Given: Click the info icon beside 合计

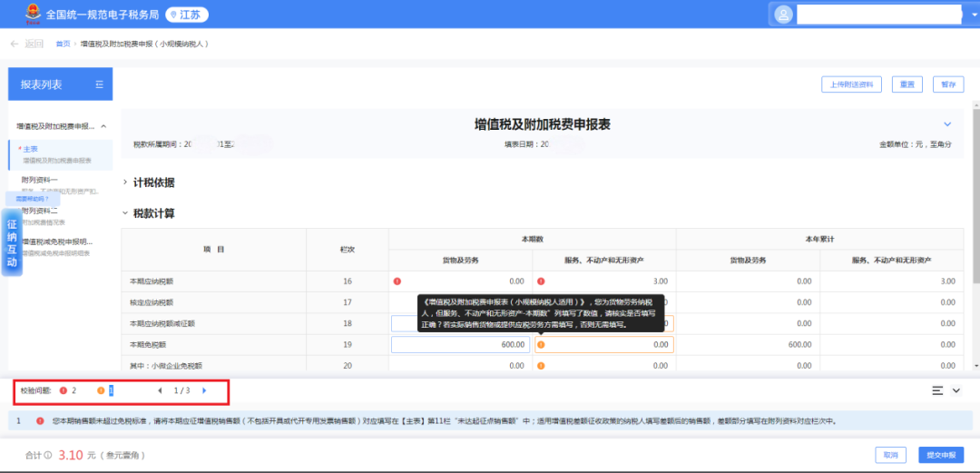Looking at the screenshot, I should tap(48, 455).
